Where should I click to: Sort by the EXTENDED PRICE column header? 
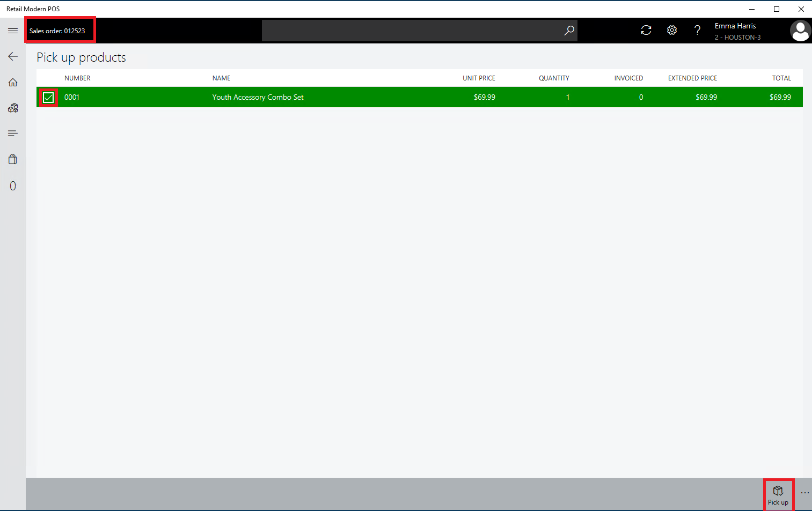[x=692, y=78]
